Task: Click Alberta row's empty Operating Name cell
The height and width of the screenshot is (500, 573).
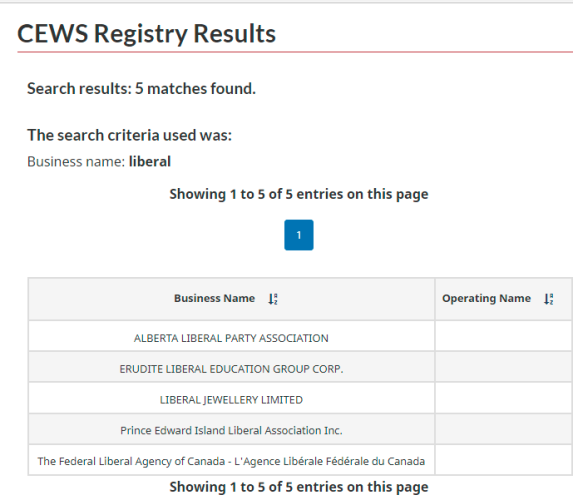Action: (x=504, y=336)
